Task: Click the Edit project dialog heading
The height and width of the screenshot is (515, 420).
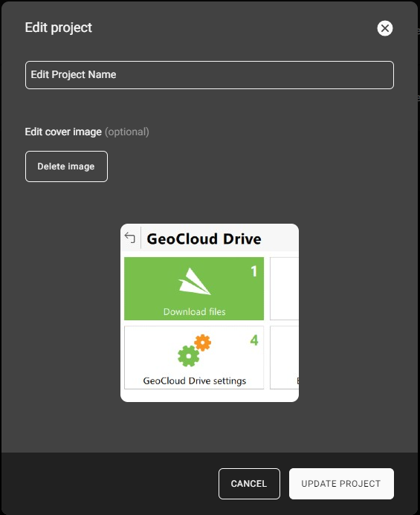Action: [59, 27]
